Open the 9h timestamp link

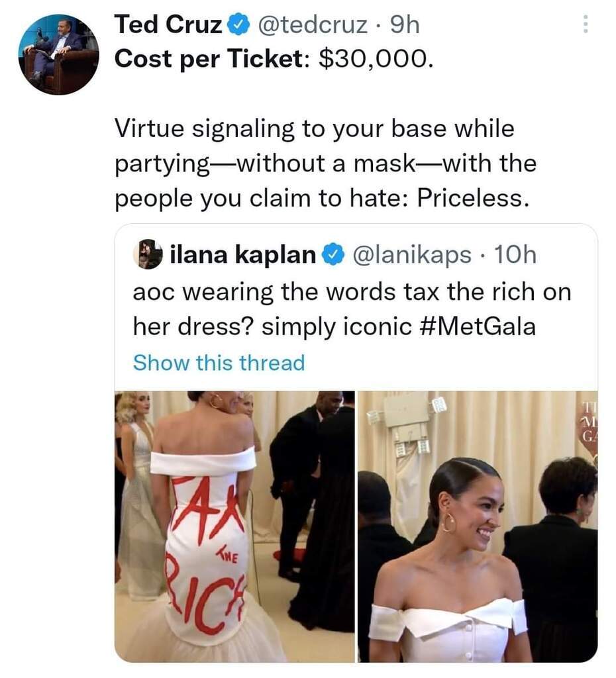click(405, 26)
